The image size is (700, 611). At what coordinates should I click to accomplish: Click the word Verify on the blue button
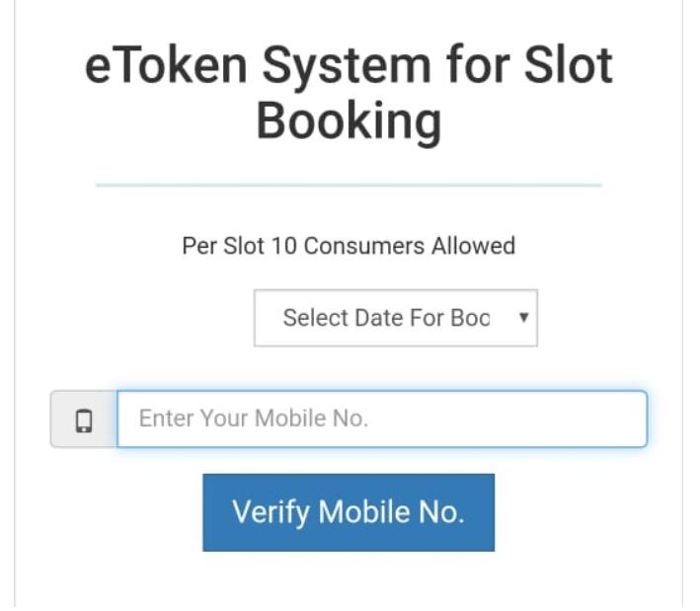pos(271,512)
